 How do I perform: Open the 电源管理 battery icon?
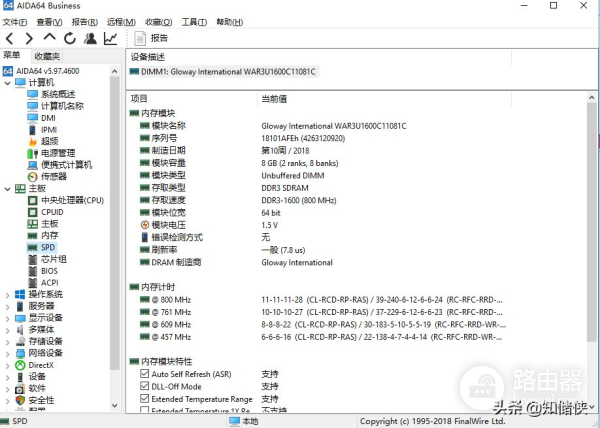[x=33, y=153]
